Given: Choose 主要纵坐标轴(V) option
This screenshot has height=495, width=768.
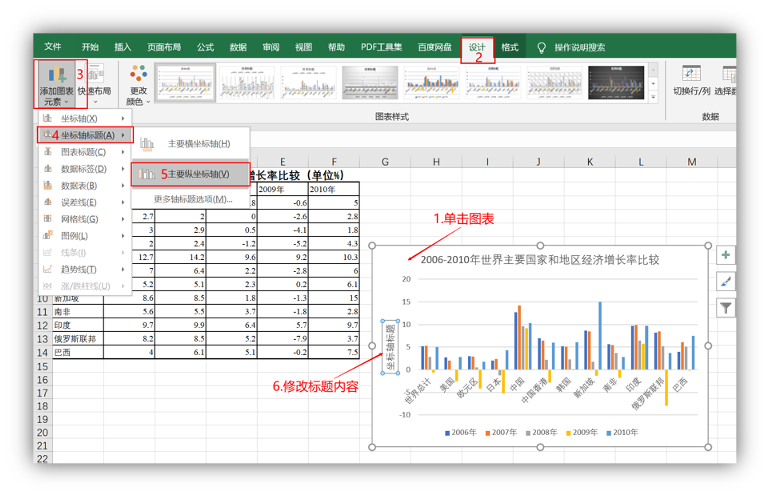Looking at the screenshot, I should [x=191, y=174].
